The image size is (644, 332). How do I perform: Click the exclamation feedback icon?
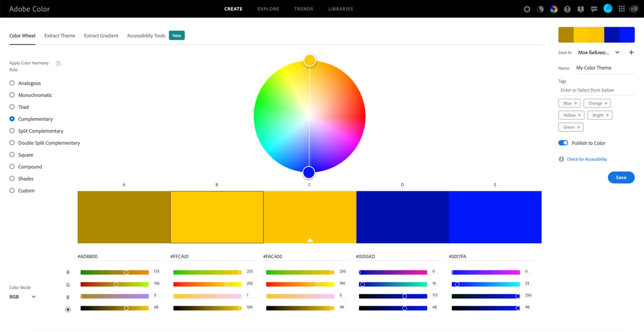click(581, 9)
